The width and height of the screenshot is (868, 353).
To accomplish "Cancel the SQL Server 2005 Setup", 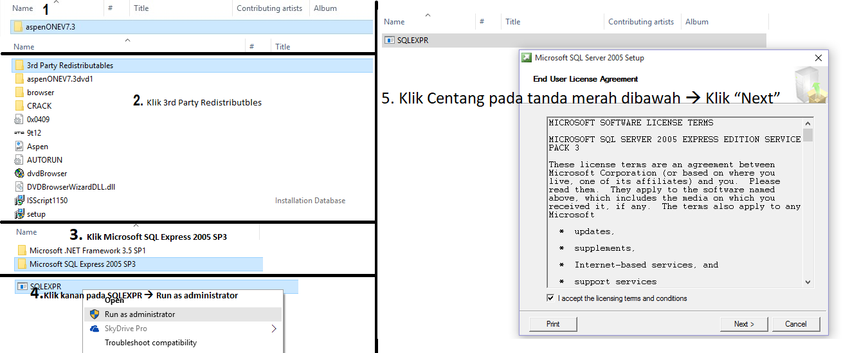I will click(796, 324).
